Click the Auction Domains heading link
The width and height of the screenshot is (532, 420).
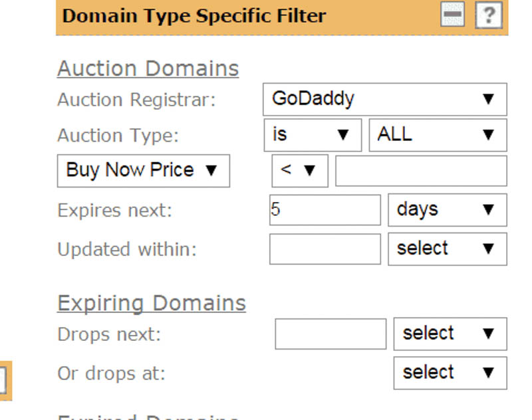click(x=148, y=68)
